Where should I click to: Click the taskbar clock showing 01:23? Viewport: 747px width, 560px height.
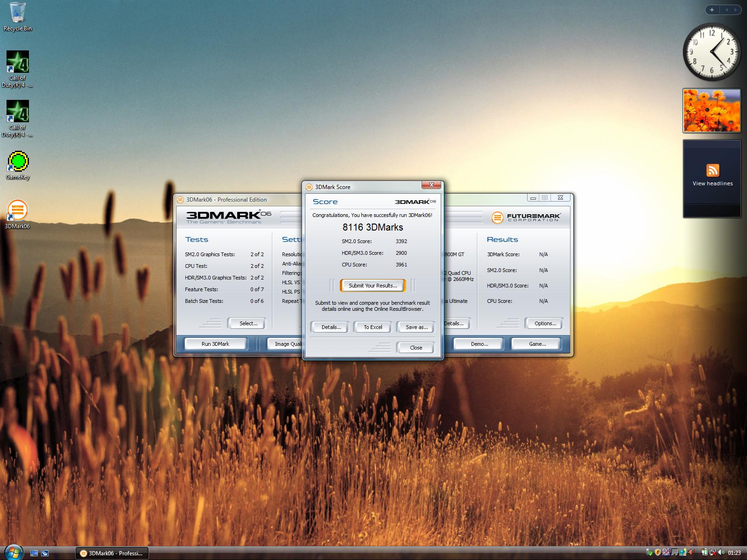(x=734, y=553)
